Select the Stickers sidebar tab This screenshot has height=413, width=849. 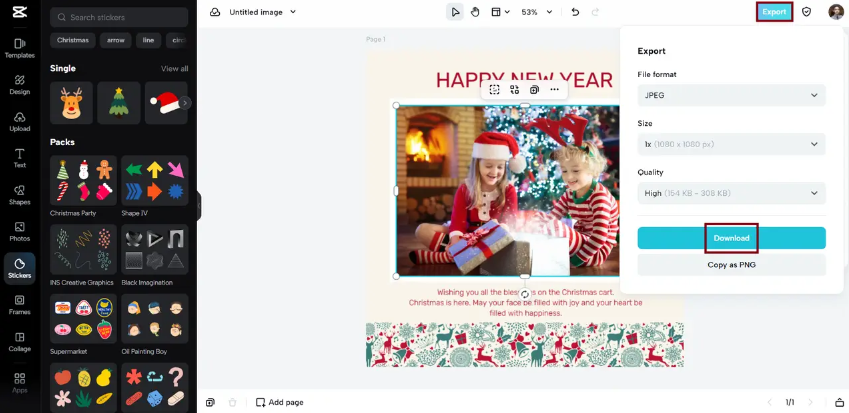19,268
